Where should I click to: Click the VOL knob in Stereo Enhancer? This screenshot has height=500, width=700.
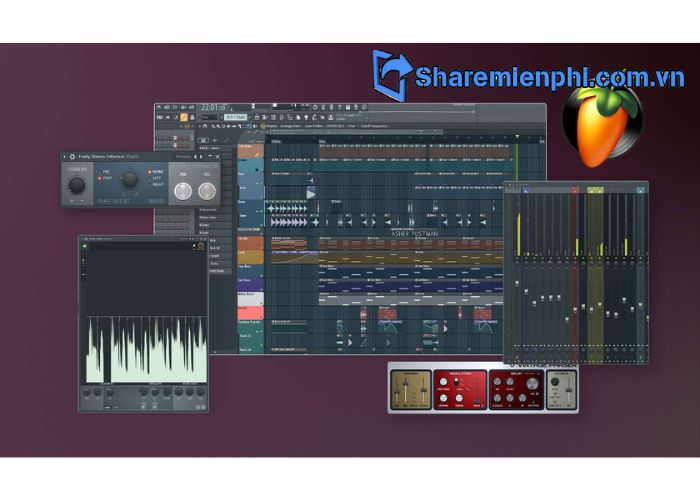click(207, 191)
